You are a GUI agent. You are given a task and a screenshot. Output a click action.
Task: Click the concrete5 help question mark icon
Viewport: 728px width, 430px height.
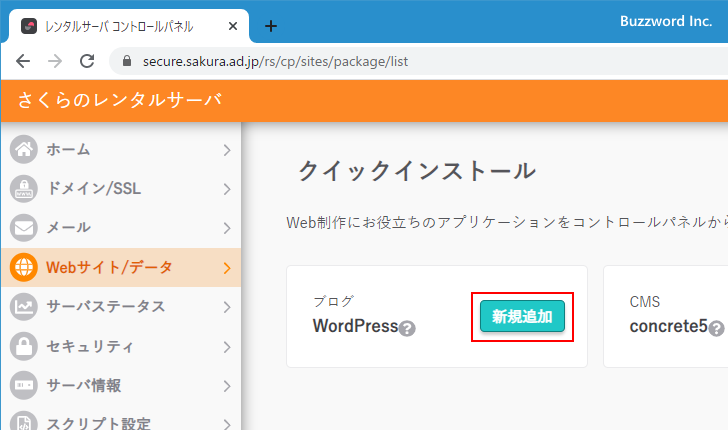coord(716,328)
